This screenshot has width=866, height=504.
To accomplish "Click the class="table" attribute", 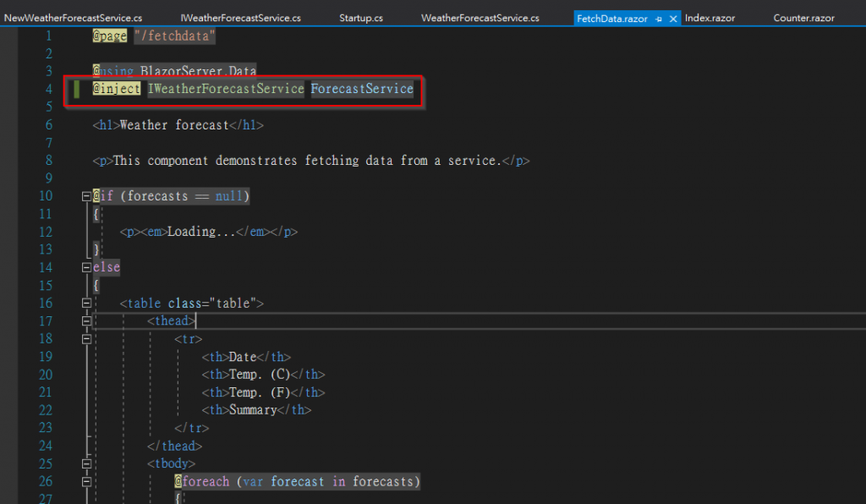I will point(212,303).
